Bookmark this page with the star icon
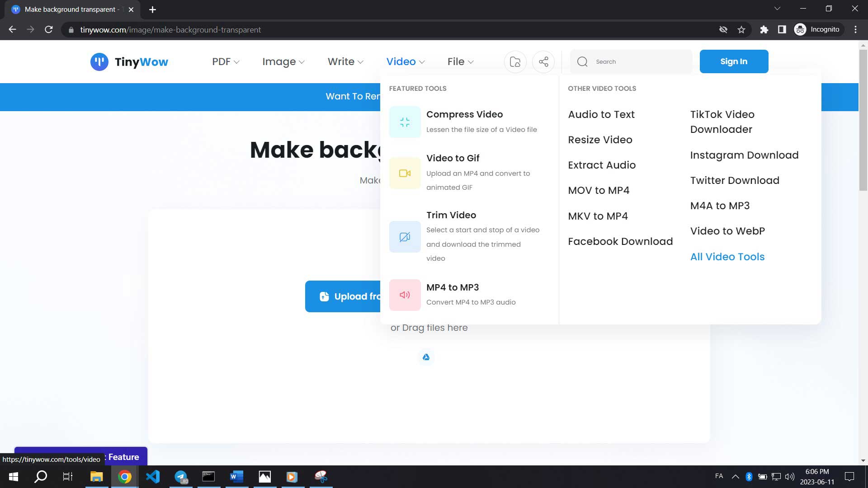868x488 pixels. click(741, 30)
